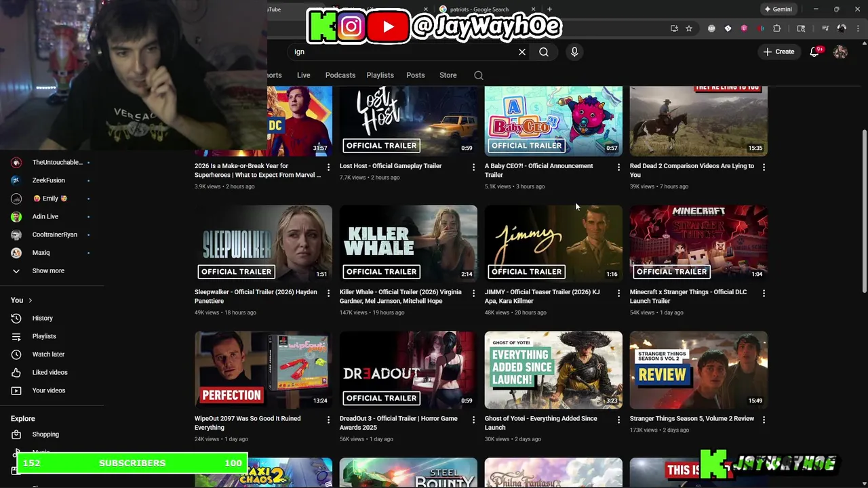Play Killer Whale official trailer thumbnail

(x=408, y=244)
